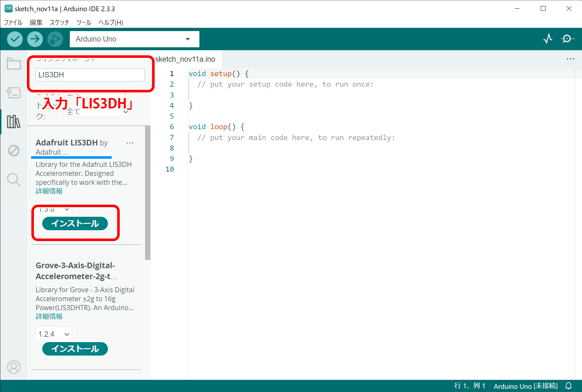582x392 pixels.
Task: Toggle the Library Manager sidebar panel
Action: 14,122
